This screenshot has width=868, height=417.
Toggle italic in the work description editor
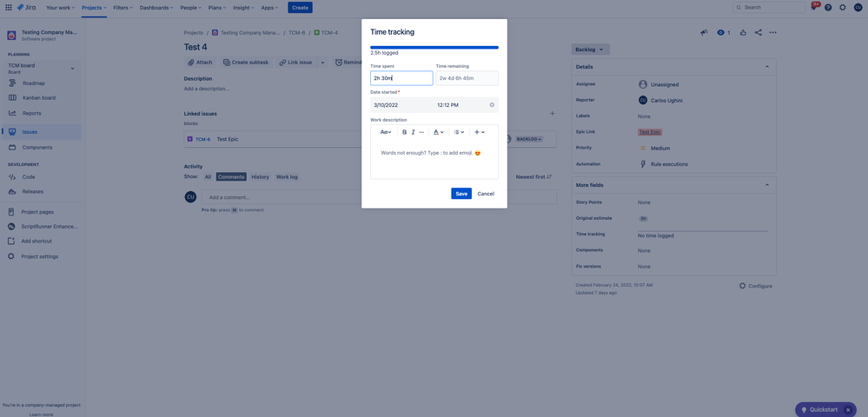pos(413,132)
